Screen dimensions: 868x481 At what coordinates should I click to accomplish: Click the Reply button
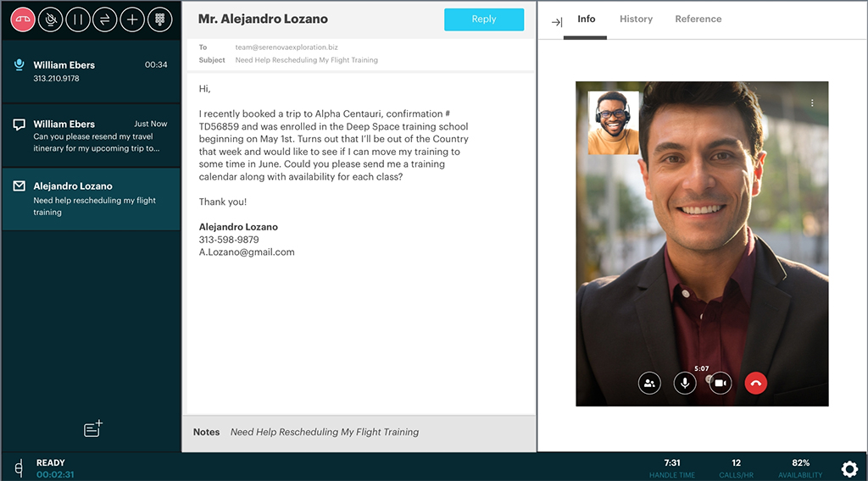coord(483,19)
